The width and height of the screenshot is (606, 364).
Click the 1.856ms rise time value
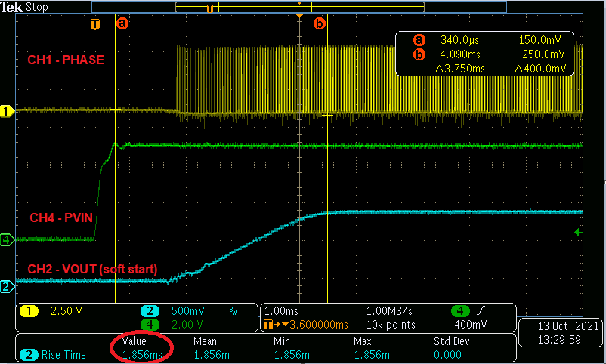pos(142,355)
